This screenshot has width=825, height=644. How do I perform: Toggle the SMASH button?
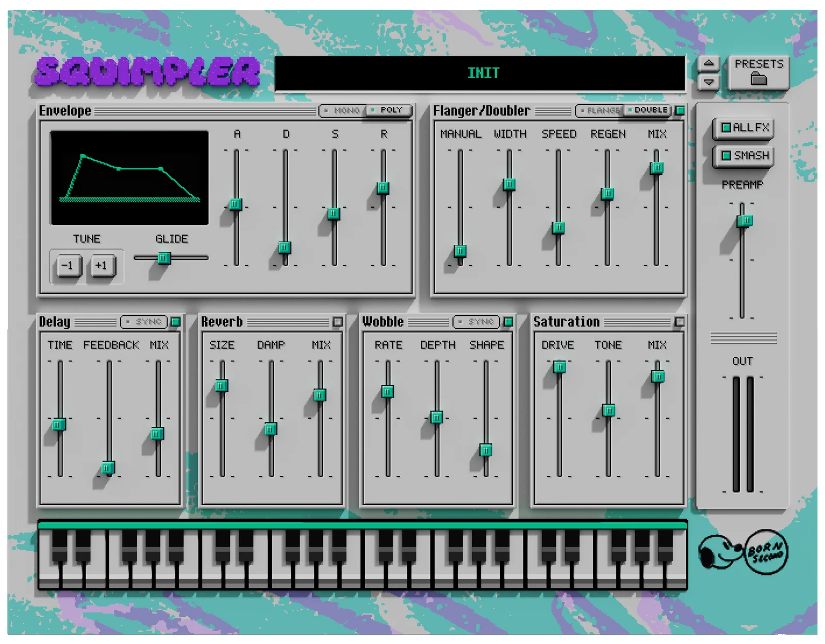pos(744,156)
